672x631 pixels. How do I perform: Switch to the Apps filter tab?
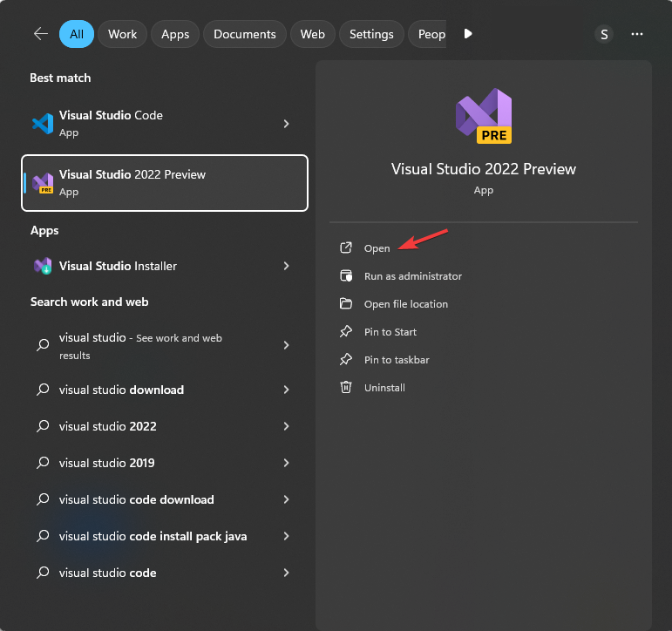coord(175,34)
